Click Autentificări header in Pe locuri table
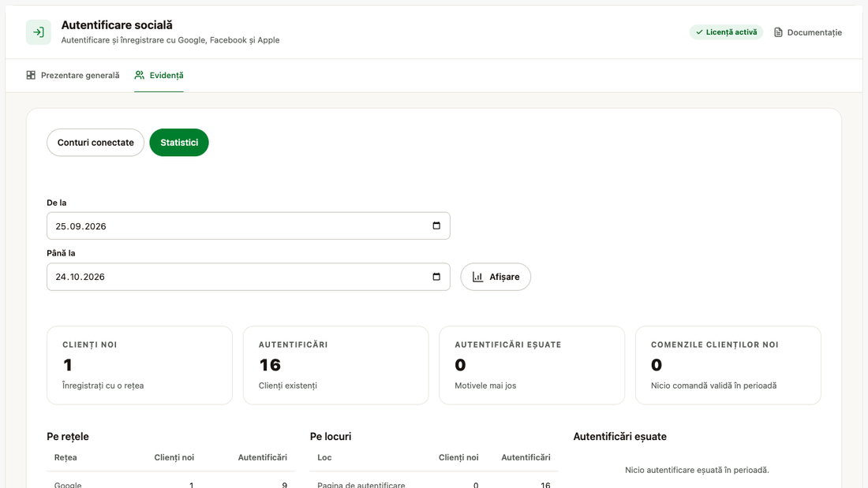The width and height of the screenshot is (868, 488). pos(526,457)
